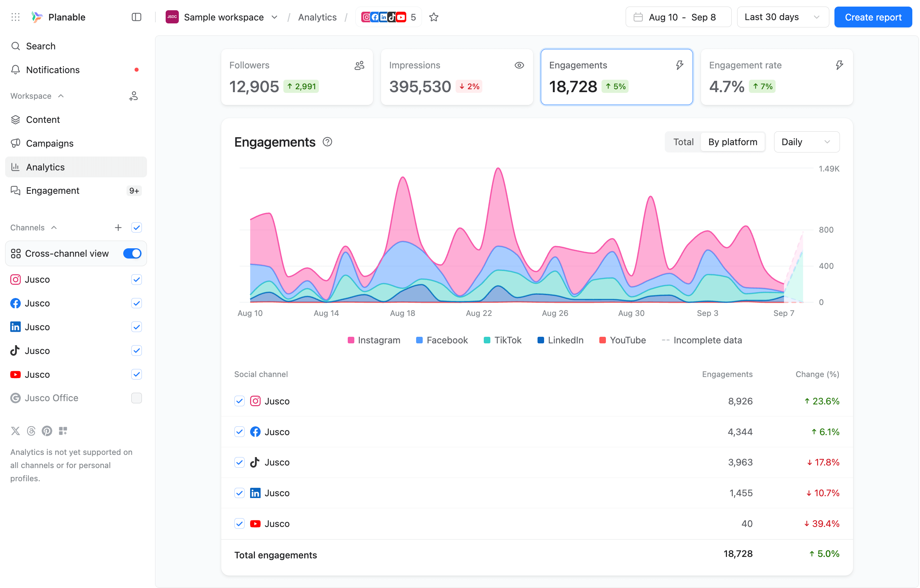Star the current Analytics view
The height and width of the screenshot is (588, 920).
point(434,17)
